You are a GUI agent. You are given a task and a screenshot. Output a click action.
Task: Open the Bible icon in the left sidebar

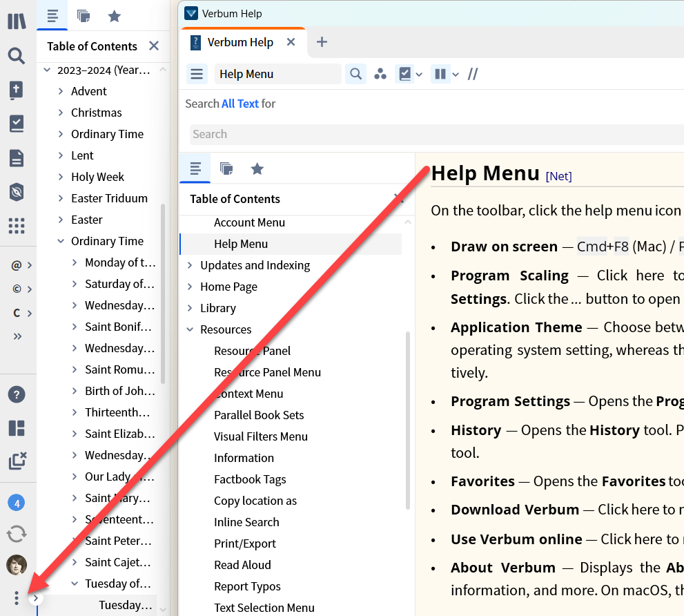point(17,90)
